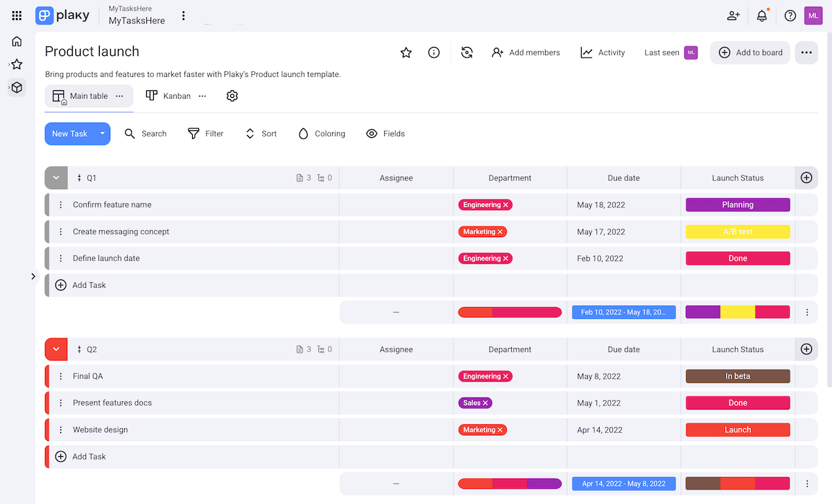The width and height of the screenshot is (832, 504).
Task: Click the Home icon in sidebar
Action: click(x=17, y=42)
